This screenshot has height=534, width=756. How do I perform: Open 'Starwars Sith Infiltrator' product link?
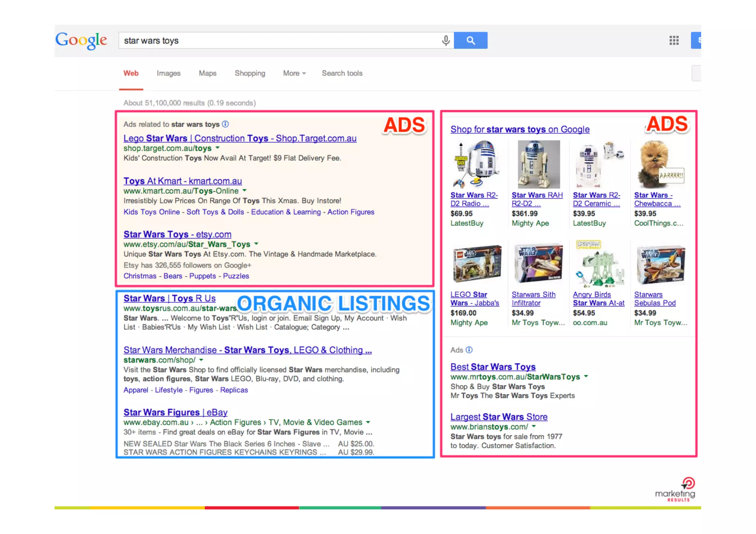pos(533,299)
